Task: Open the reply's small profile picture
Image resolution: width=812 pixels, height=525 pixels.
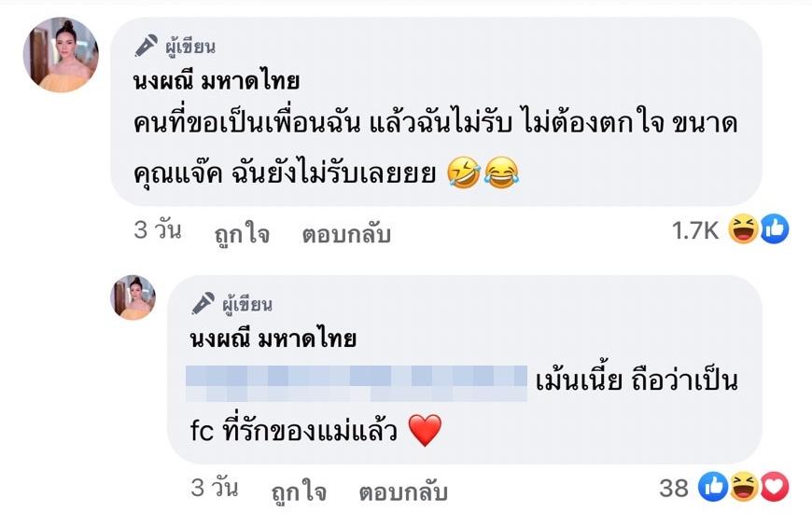Action: pyautogui.click(x=133, y=297)
